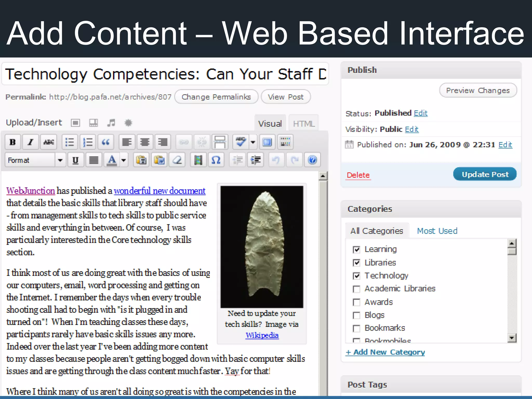Toggle bold formatting in editor toolbar
Image resolution: width=532 pixels, height=399 pixels.
click(x=13, y=142)
